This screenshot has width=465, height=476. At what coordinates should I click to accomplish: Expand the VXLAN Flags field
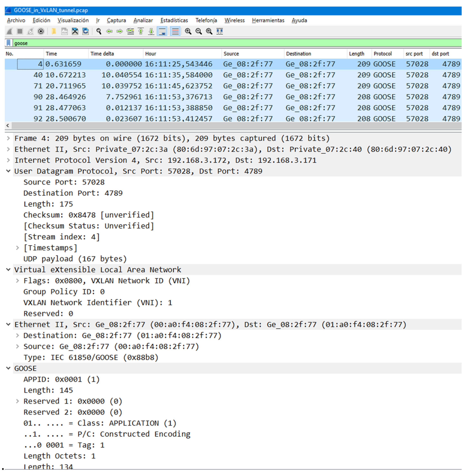17,281
